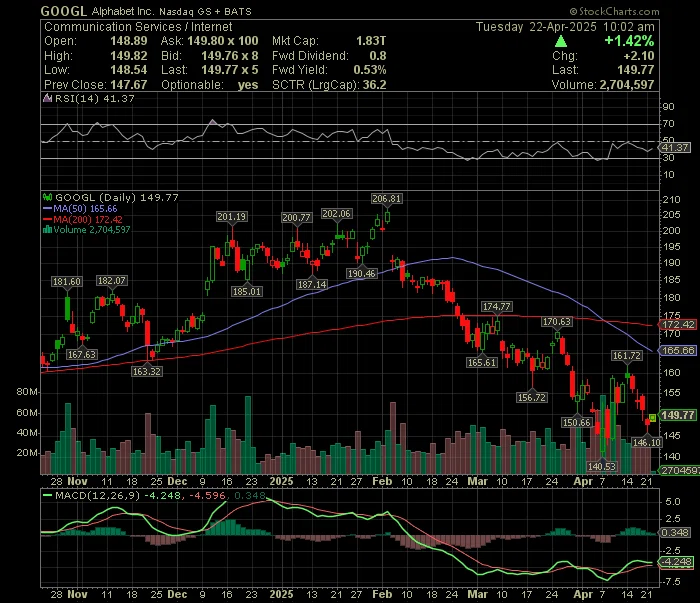The image size is (700, 603).
Task: Click the RSI current value tag 41.37
Action: click(675, 147)
